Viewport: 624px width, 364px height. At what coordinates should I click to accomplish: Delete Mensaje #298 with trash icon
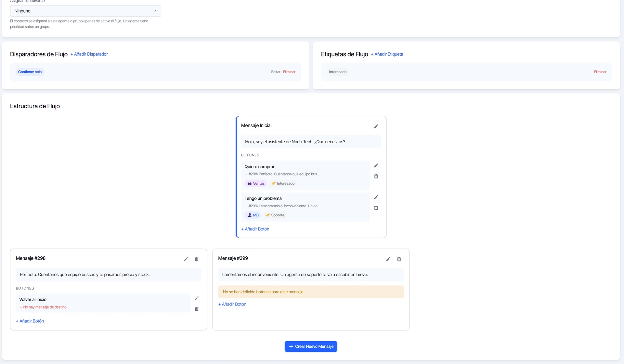(197, 259)
